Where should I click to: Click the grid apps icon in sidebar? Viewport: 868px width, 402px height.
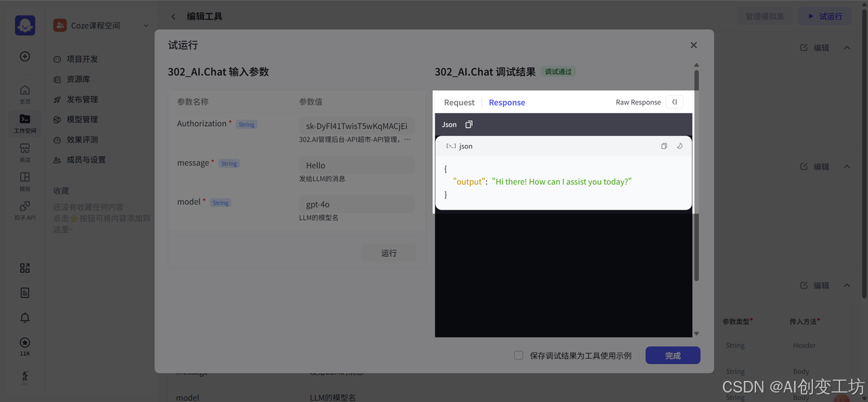[25, 268]
